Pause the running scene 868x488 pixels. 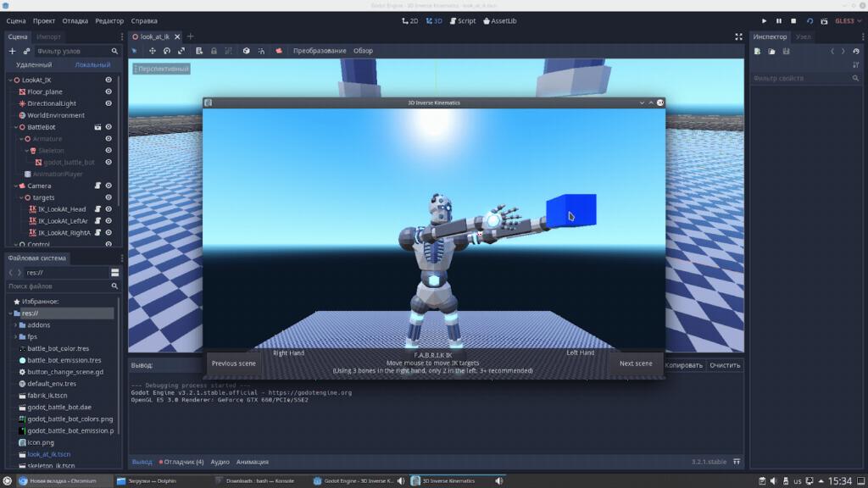[x=779, y=21]
